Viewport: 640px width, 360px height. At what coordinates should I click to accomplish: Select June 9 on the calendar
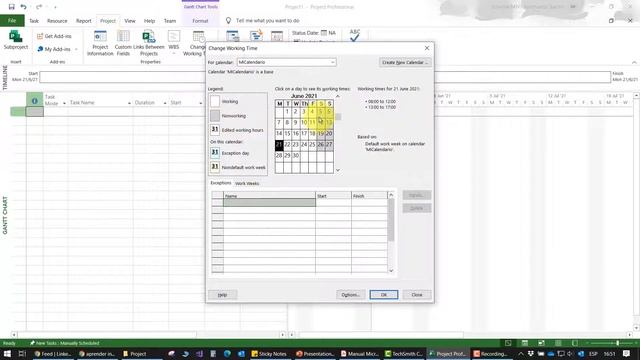click(296, 122)
